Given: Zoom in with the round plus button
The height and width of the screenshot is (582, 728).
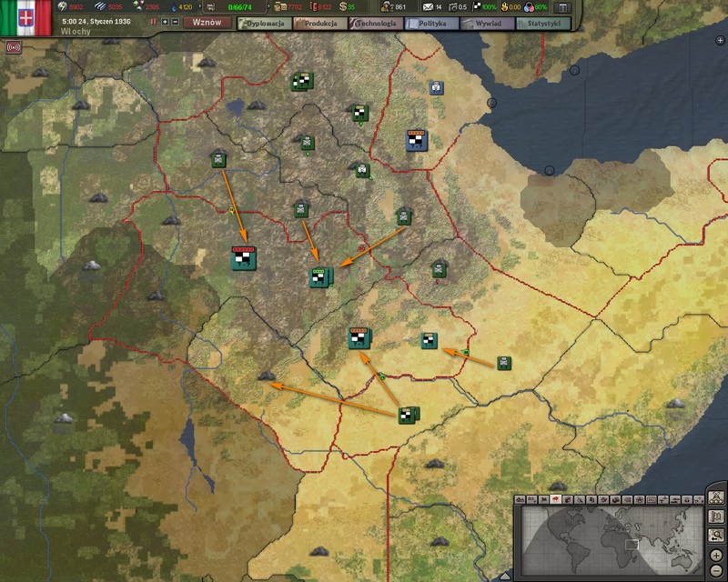Looking at the screenshot, I should [716, 555].
